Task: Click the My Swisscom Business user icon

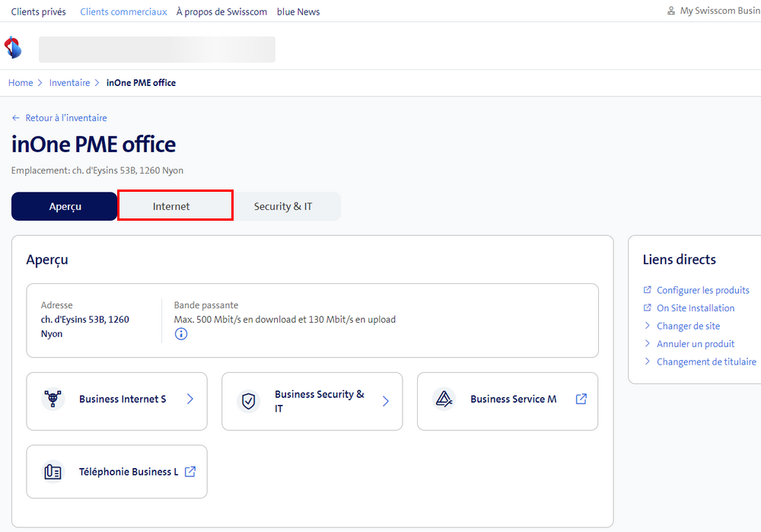Action: pyautogui.click(x=670, y=11)
